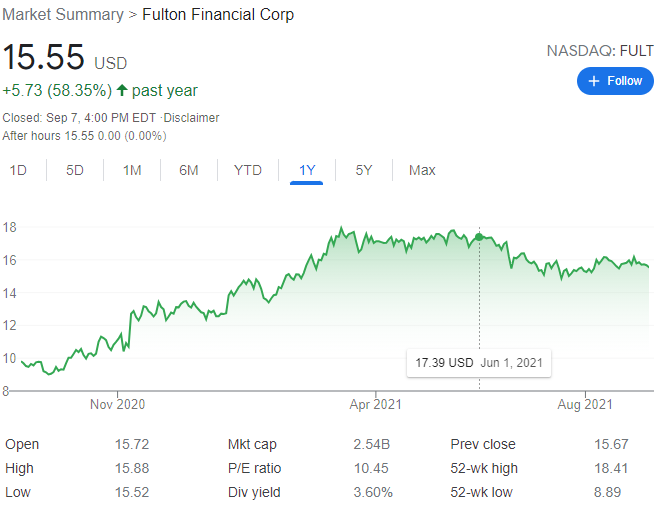Image resolution: width=672 pixels, height=518 pixels.
Task: Open the Disclaimer link
Action: (x=192, y=118)
